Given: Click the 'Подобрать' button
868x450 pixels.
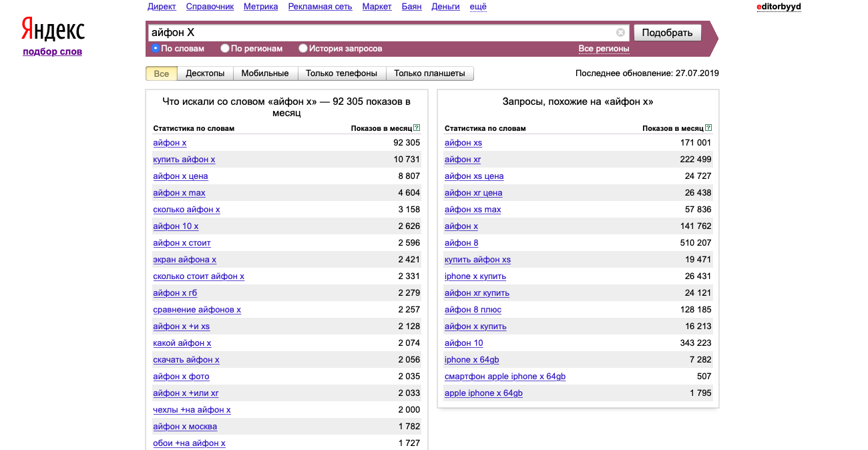Looking at the screenshot, I should 667,32.
